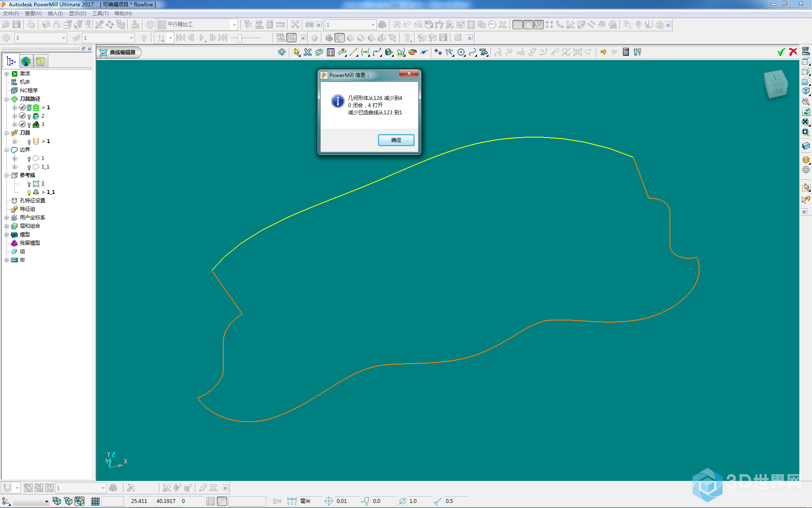
Task: Click the text T curve tool
Action: click(484, 52)
